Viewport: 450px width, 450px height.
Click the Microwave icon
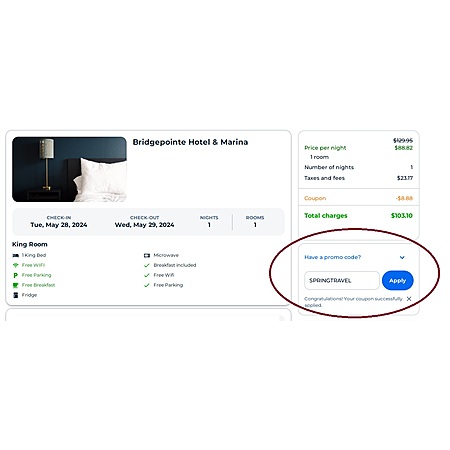(x=147, y=255)
